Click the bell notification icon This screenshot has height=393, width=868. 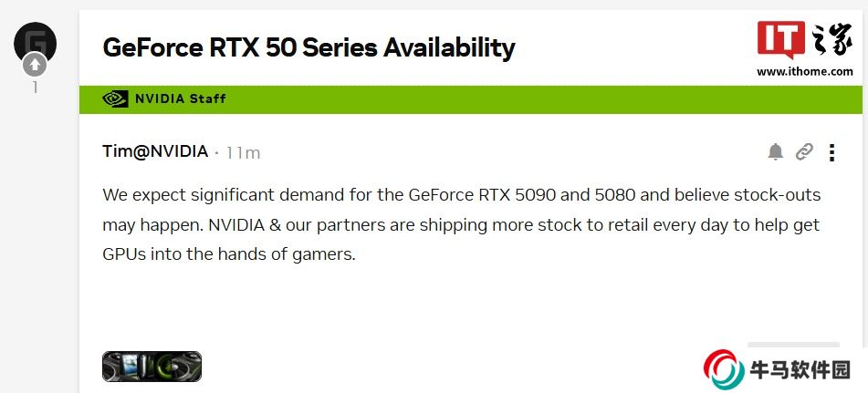[775, 152]
